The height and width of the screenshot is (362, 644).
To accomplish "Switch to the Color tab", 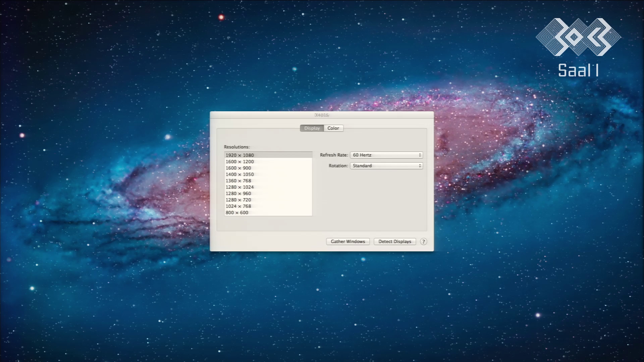I will (333, 128).
